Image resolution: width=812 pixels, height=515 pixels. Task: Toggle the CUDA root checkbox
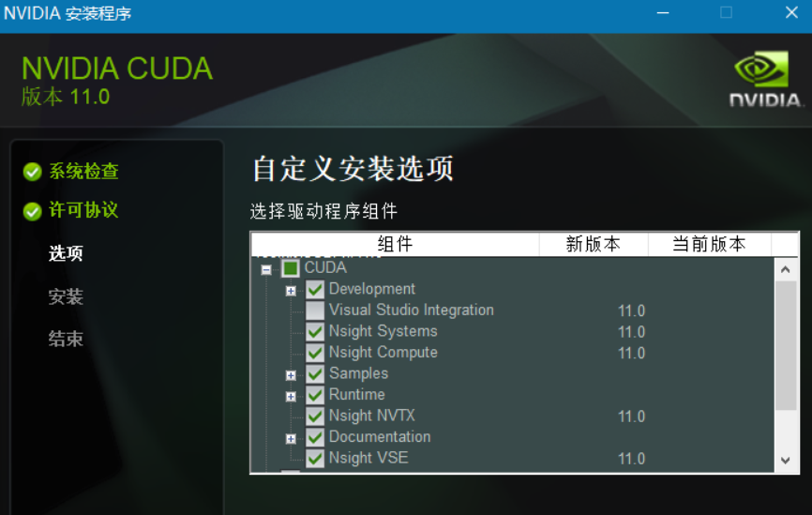(291, 268)
